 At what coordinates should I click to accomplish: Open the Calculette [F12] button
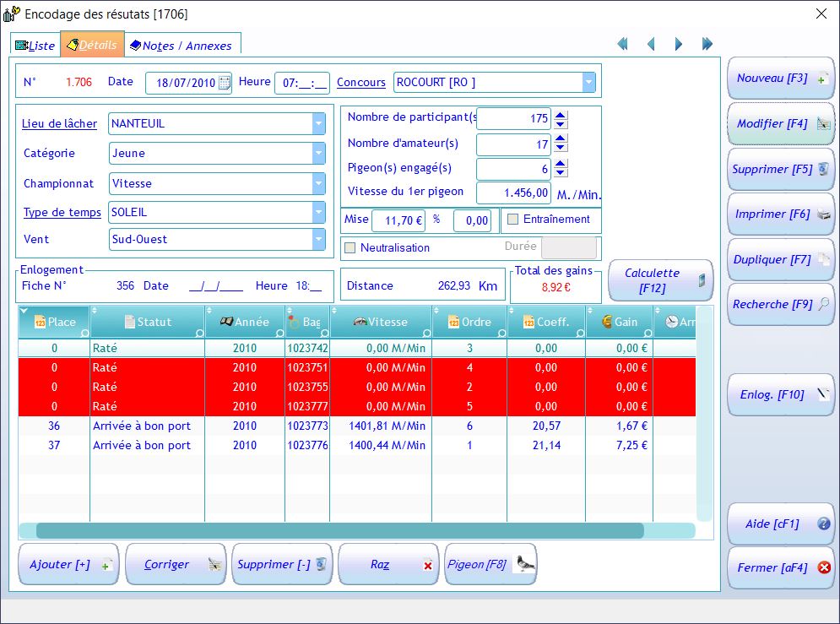[660, 280]
